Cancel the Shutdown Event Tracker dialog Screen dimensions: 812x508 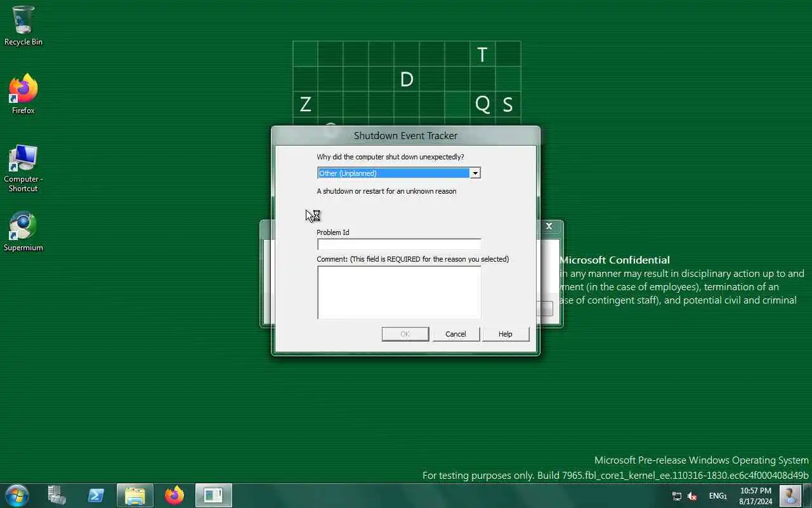[455, 334]
